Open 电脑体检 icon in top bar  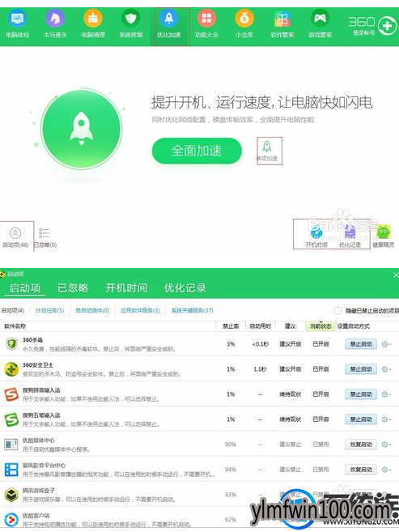point(17,19)
